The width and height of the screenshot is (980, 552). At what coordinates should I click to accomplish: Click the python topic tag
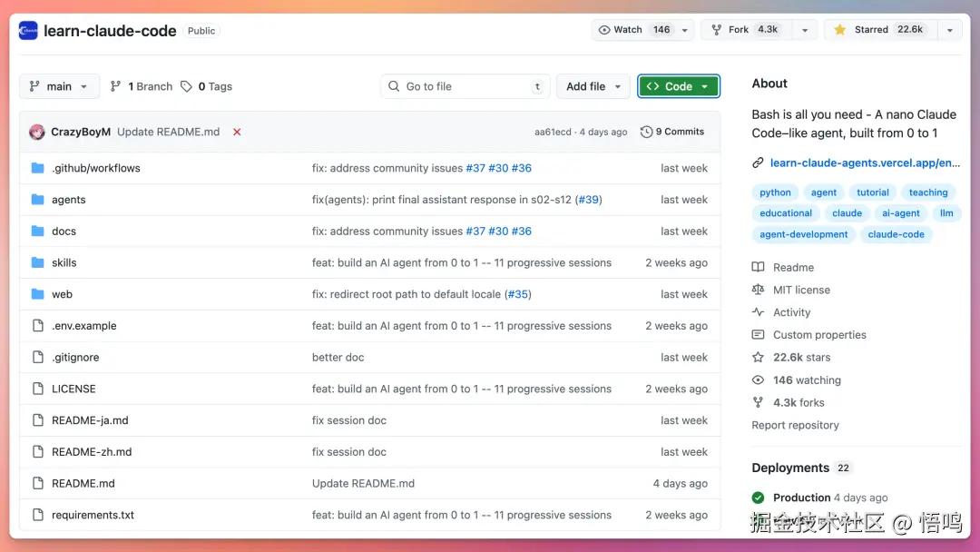point(775,192)
